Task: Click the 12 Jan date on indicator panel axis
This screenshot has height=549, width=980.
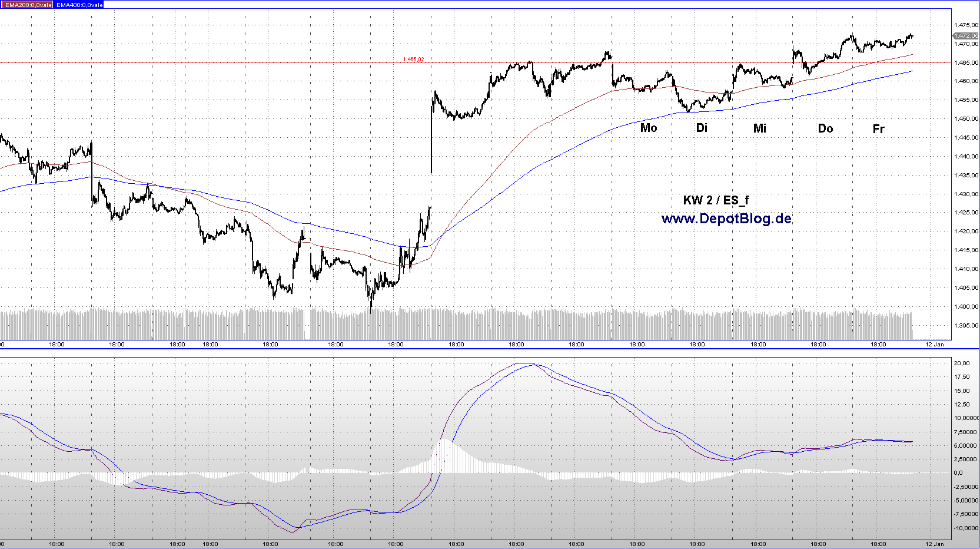Action: click(x=934, y=544)
